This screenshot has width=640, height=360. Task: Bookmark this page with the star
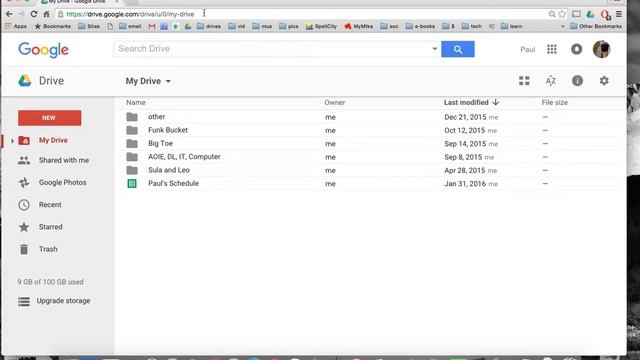coord(562,14)
